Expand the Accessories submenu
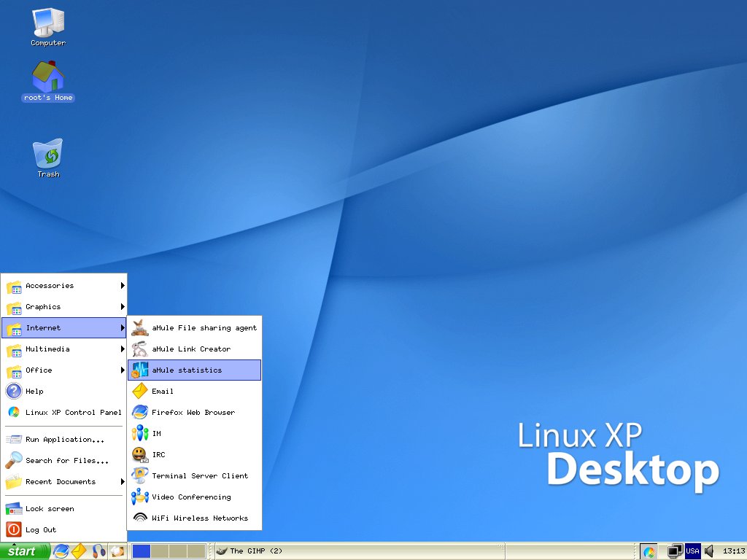The width and height of the screenshot is (747, 560). 64,285
